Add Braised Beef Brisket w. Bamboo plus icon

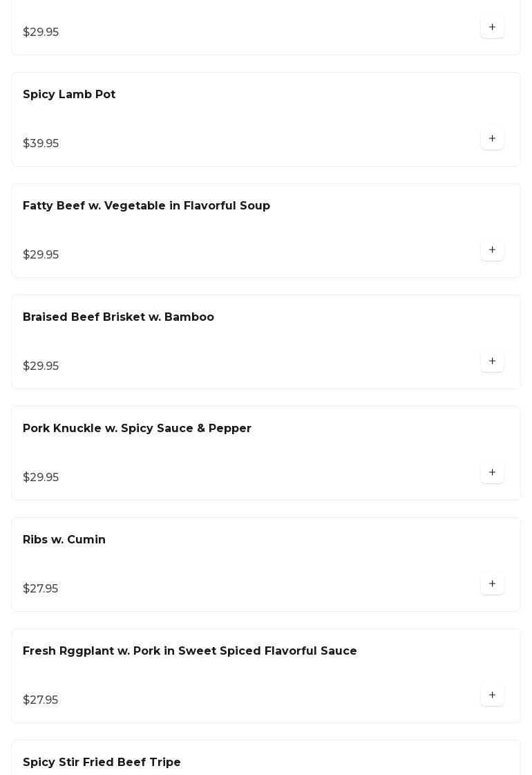(492, 361)
